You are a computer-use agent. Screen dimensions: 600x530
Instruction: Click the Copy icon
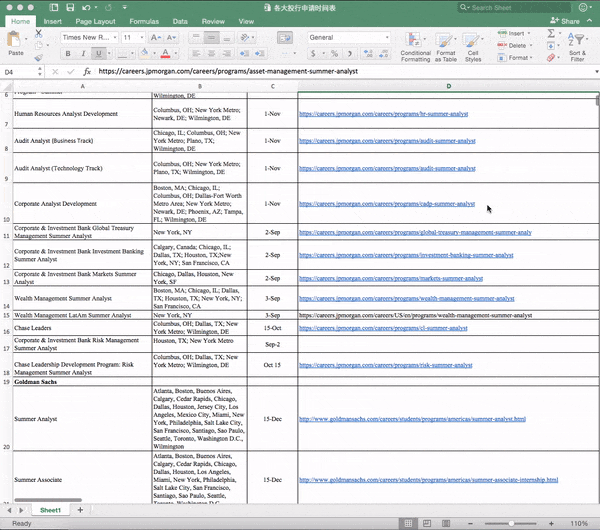pos(39,46)
